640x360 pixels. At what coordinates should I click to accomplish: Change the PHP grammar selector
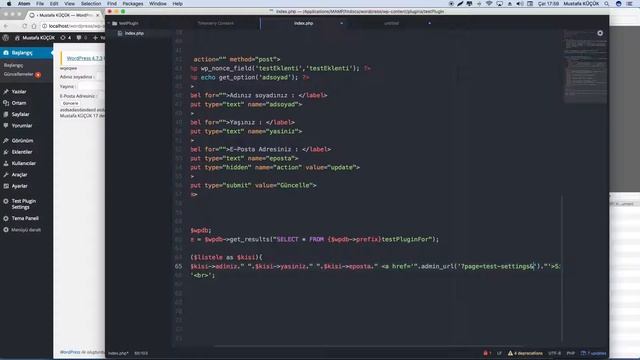click(x=571, y=353)
